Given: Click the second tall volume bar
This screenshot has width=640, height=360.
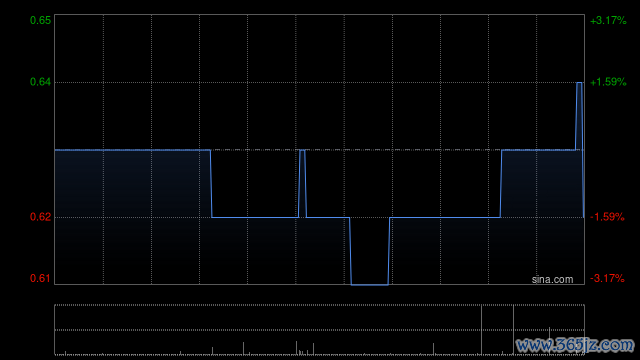Looking at the screenshot, I should pos(513,329).
